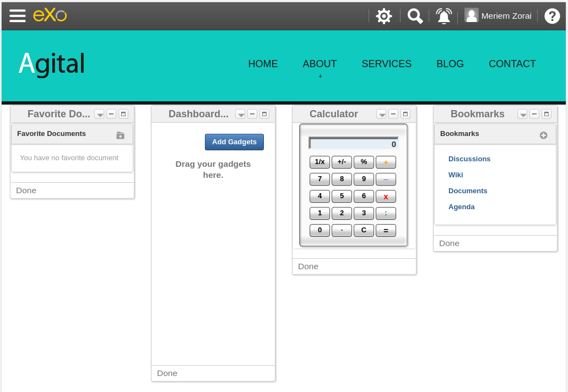This screenshot has width=568, height=392.
Task: Open the Agenda bookmark link
Action: pyautogui.click(x=462, y=206)
